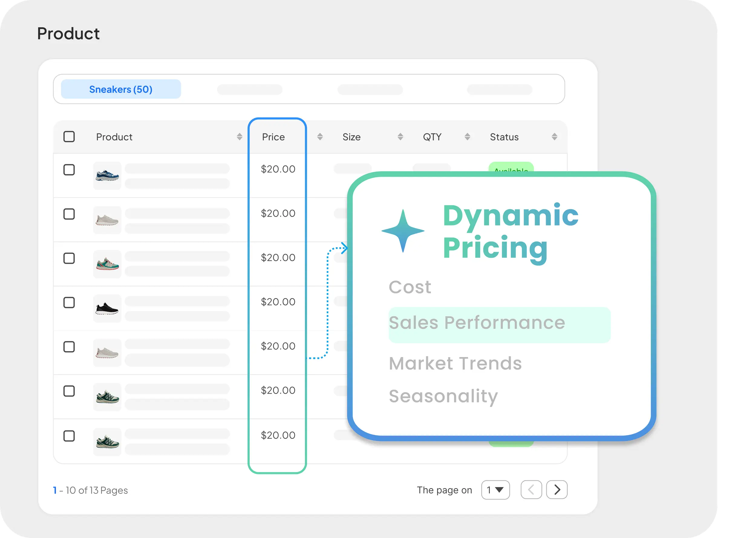Choose Market Trends in Dynamic Pricing
The height and width of the screenshot is (538, 756).
tap(455, 363)
